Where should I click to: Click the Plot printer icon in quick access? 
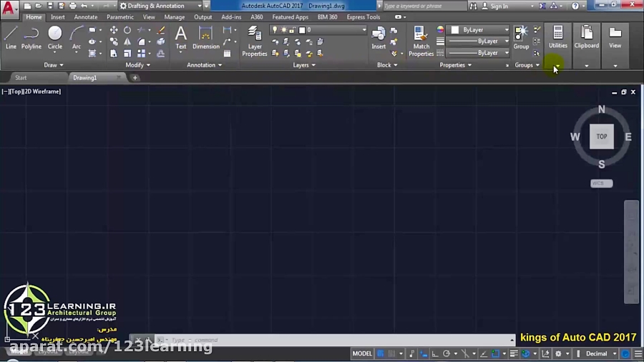(x=73, y=6)
